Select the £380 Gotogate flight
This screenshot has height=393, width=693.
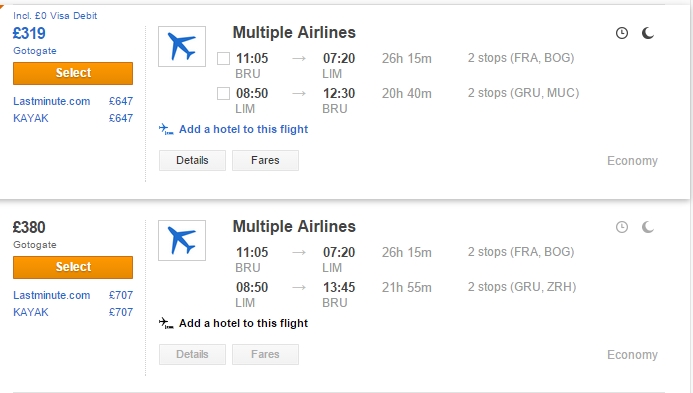point(73,267)
